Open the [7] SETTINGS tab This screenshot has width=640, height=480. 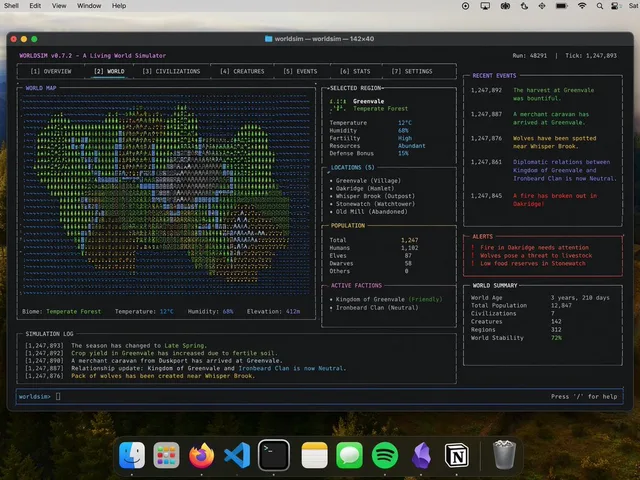412,71
